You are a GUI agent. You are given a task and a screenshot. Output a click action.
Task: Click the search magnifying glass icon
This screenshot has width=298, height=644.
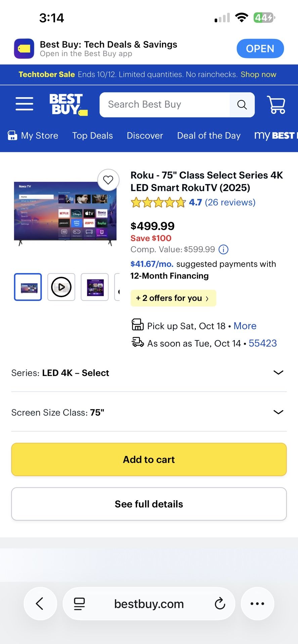tap(242, 105)
